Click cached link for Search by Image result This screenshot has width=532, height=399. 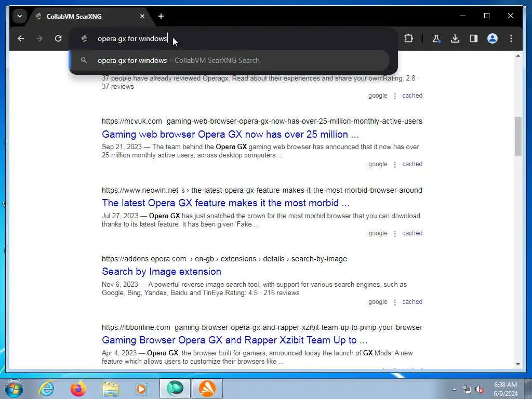point(412,302)
